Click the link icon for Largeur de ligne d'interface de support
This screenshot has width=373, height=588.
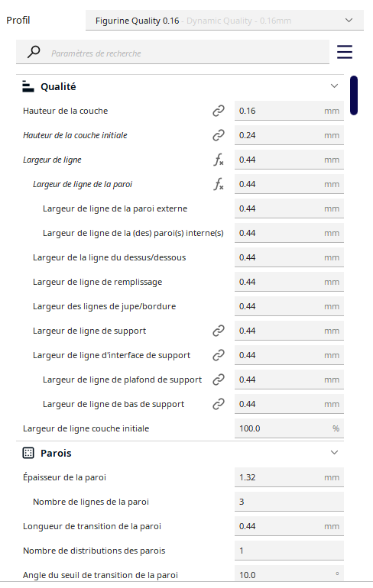(219, 355)
